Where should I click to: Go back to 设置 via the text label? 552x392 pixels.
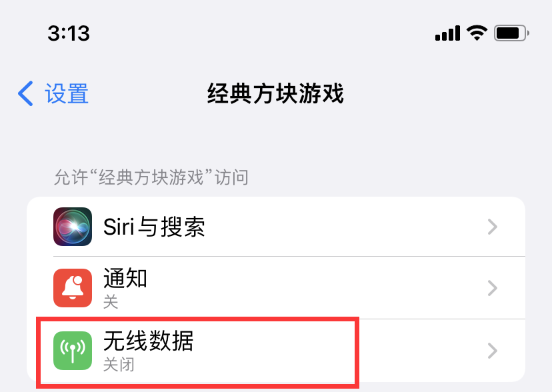click(67, 94)
